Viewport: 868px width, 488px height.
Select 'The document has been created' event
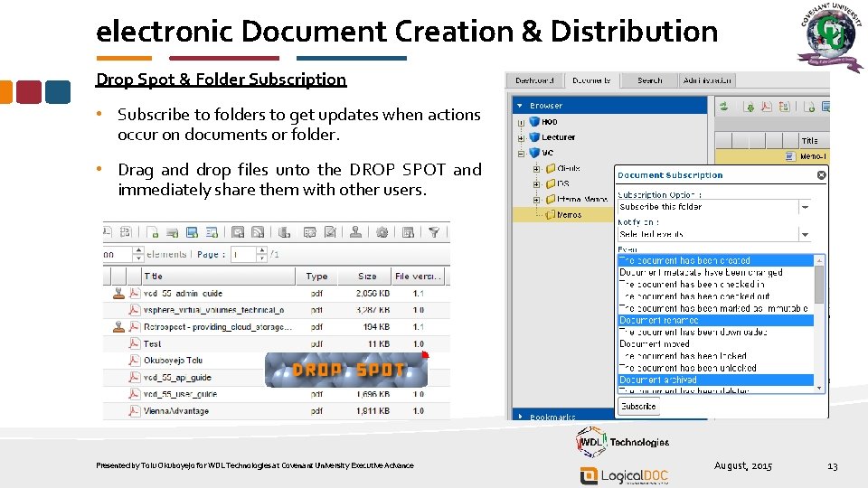(716, 260)
